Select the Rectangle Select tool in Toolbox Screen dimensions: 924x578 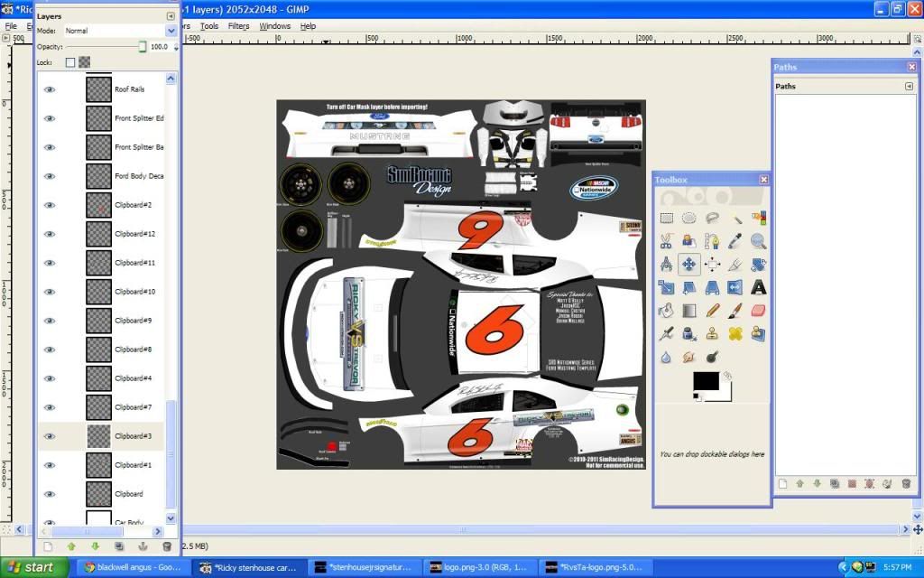[667, 218]
